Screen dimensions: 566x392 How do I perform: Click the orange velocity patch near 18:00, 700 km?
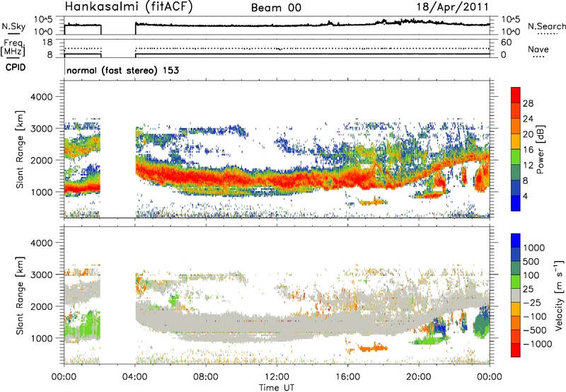pos(373,348)
